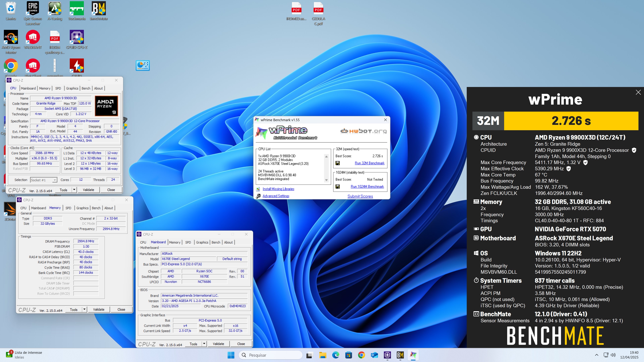Open Microsoft Store from taskbar
Viewport: 644px width, 362px height.
pos(348,355)
